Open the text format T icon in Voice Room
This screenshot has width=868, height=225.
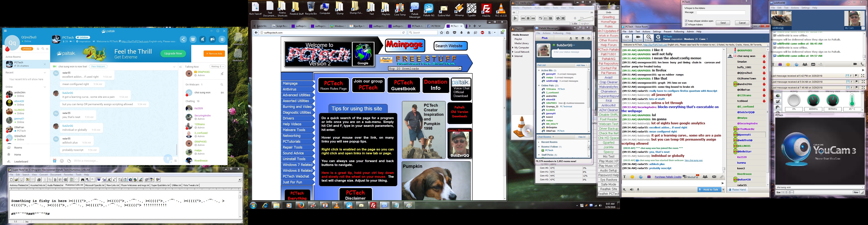coord(624,177)
